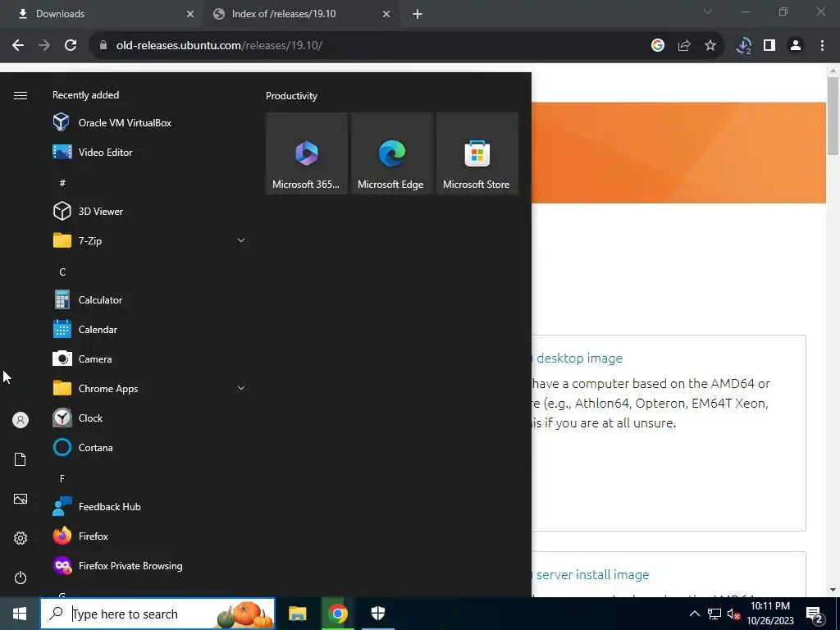Close the Index of /releases/19.10 tab
Image resolution: width=840 pixels, height=630 pixels.
[386, 14]
